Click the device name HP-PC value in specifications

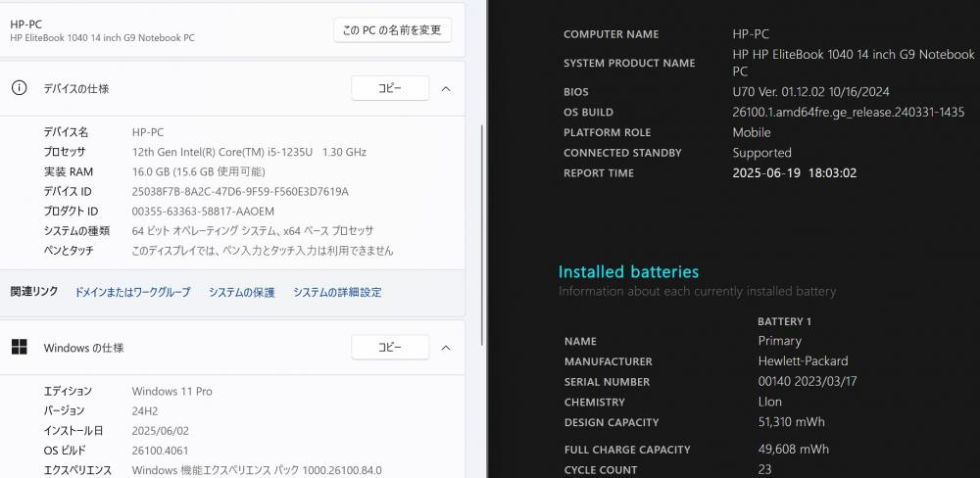coord(148,132)
